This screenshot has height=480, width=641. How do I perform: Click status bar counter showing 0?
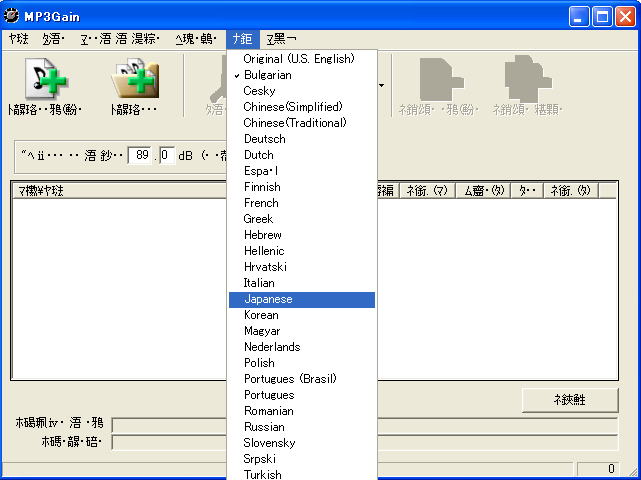(x=598, y=469)
